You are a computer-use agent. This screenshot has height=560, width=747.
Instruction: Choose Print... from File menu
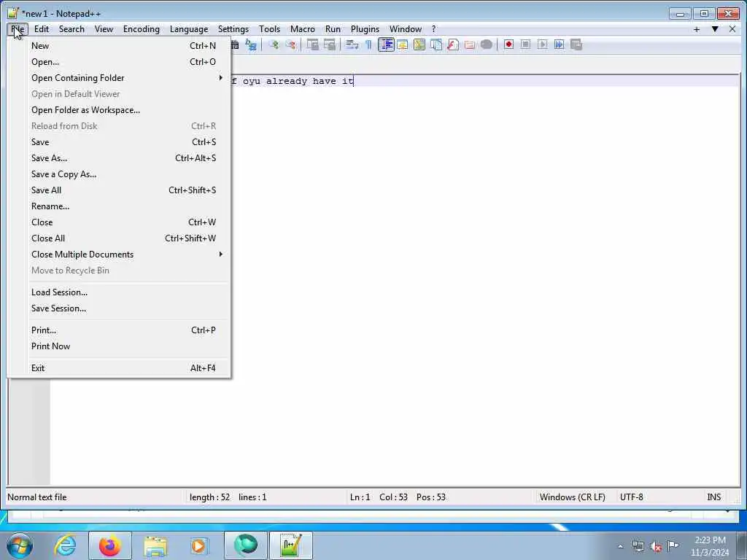tap(119, 330)
